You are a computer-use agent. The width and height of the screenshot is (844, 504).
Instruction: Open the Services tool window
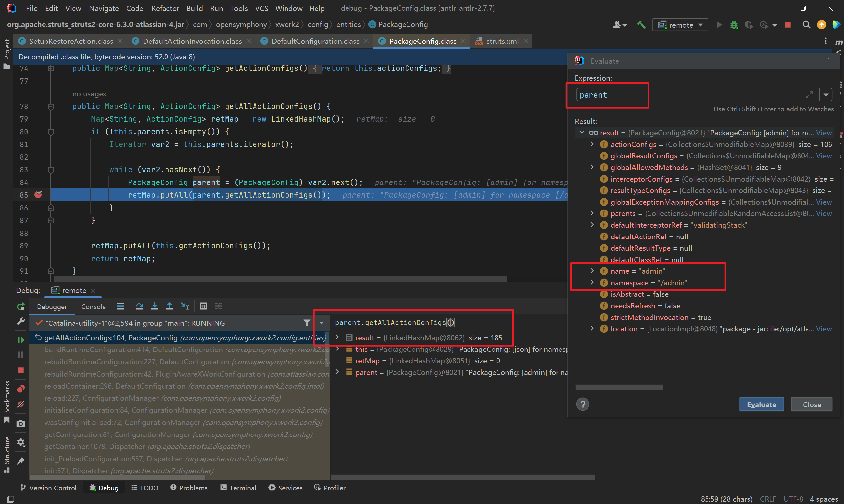tap(286, 488)
